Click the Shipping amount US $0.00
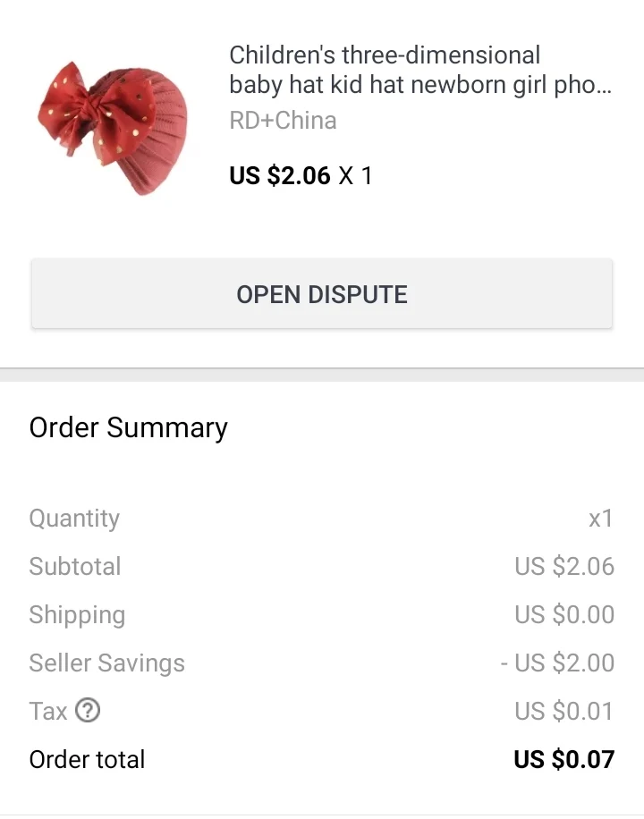The width and height of the screenshot is (644, 819). (564, 615)
